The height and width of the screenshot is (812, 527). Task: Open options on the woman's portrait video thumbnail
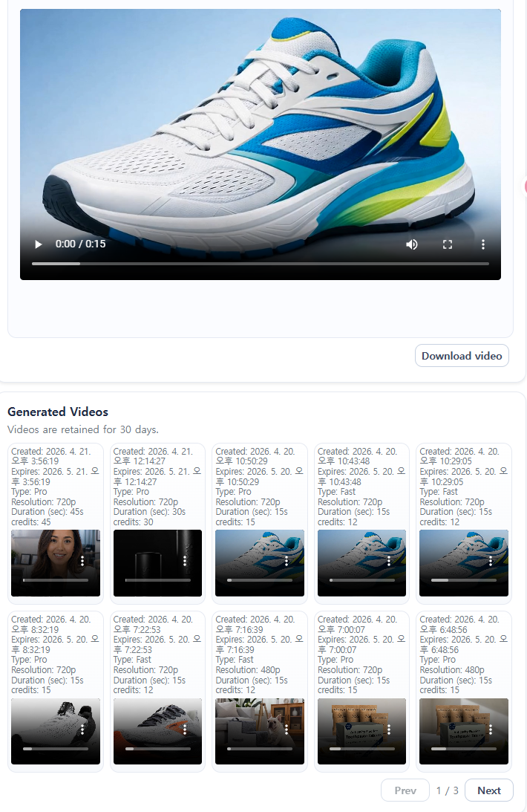click(x=82, y=562)
